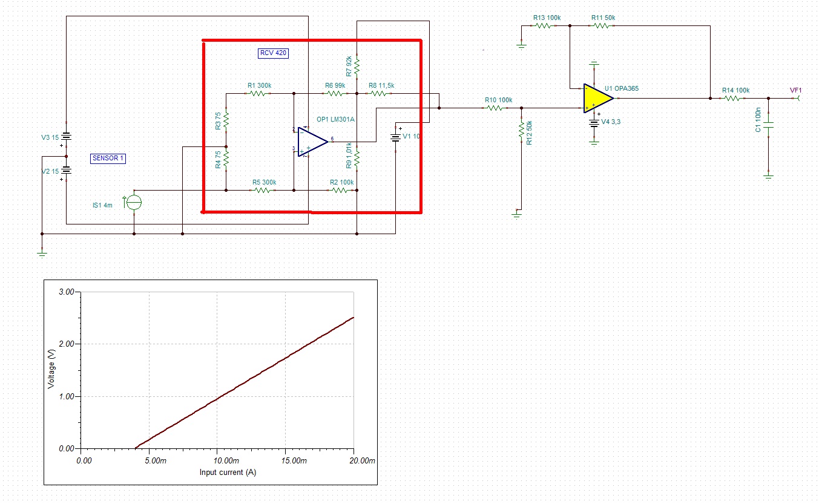Click the RCV 420 label box
The width and height of the screenshot is (819, 504).
273,53
